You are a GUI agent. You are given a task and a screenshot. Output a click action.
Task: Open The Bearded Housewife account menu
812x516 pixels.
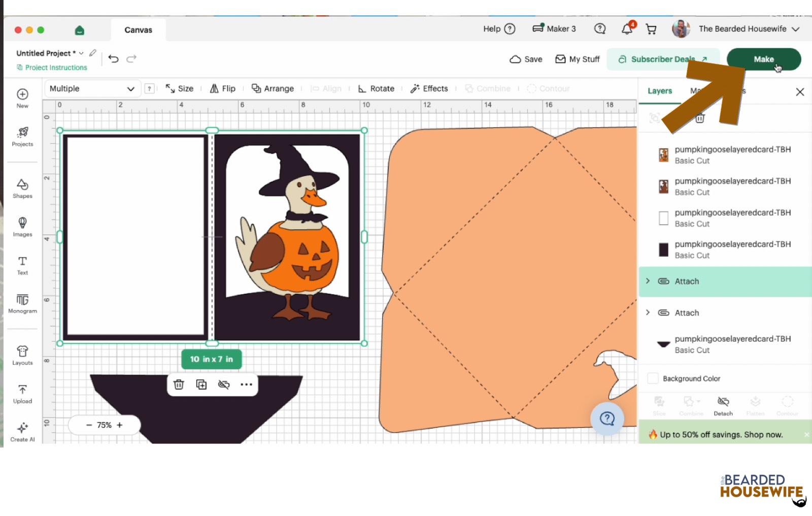click(x=749, y=29)
